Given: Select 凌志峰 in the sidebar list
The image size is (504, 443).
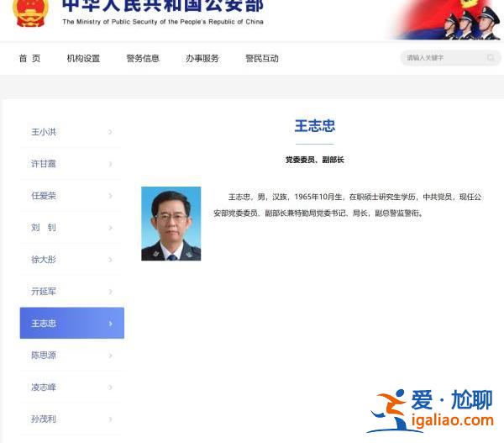Looking at the screenshot, I should tap(44, 388).
